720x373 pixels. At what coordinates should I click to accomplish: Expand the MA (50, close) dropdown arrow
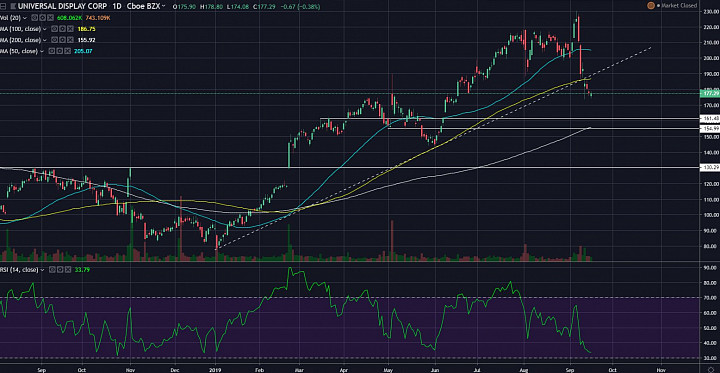(x=42, y=51)
